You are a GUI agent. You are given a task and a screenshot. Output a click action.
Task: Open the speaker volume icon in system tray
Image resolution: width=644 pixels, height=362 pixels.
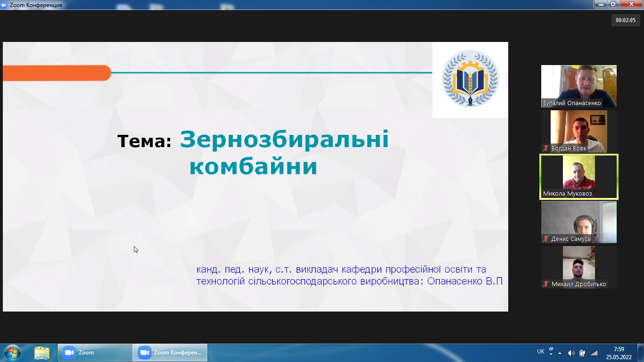(x=571, y=353)
